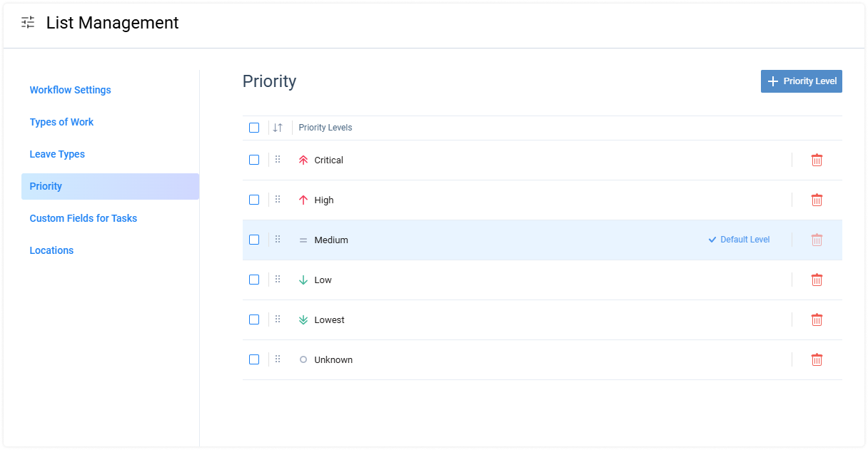The image size is (868, 450).
Task: Check the select-all checkbox in table header
Action: (254, 127)
